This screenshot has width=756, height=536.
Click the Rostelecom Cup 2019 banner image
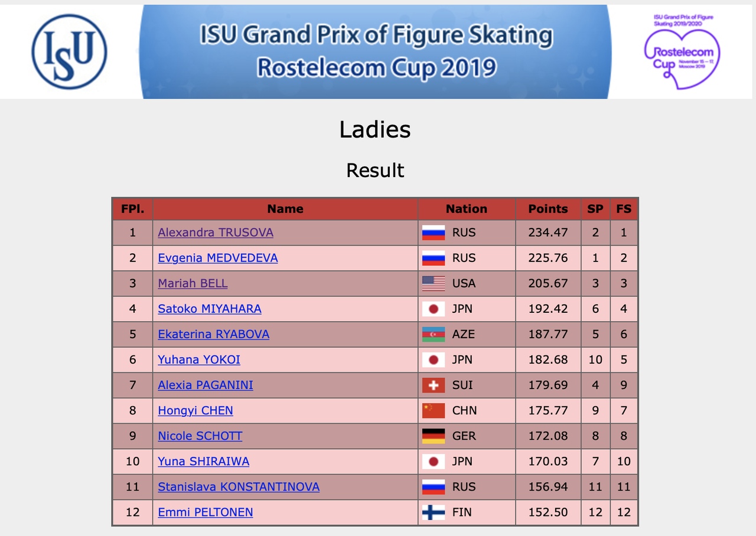[376, 51]
